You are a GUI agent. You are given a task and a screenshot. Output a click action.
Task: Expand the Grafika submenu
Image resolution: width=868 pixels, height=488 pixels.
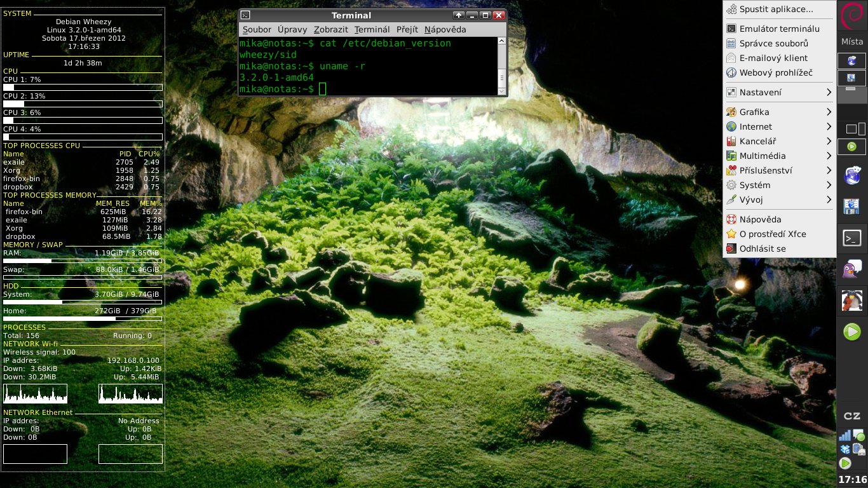[779, 112]
